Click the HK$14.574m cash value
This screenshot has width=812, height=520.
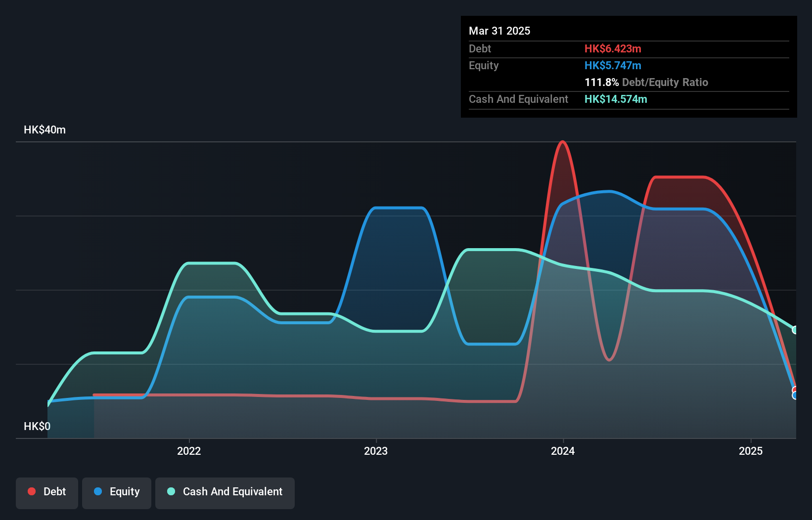tap(616, 99)
